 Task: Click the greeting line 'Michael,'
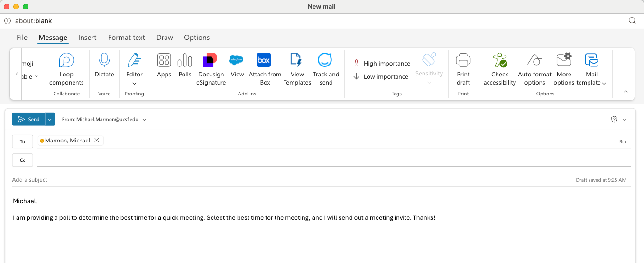(x=25, y=201)
